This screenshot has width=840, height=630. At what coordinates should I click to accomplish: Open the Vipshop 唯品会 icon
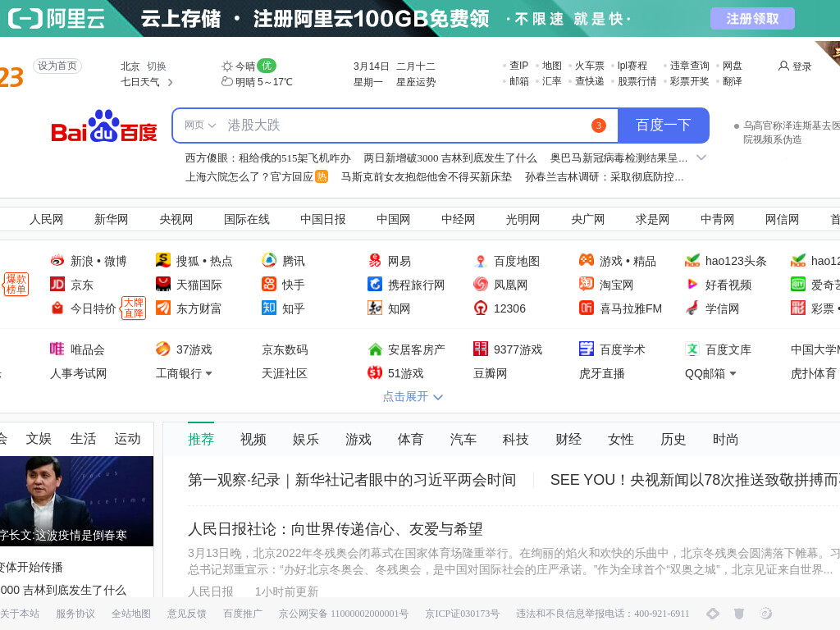pyautogui.click(x=57, y=349)
